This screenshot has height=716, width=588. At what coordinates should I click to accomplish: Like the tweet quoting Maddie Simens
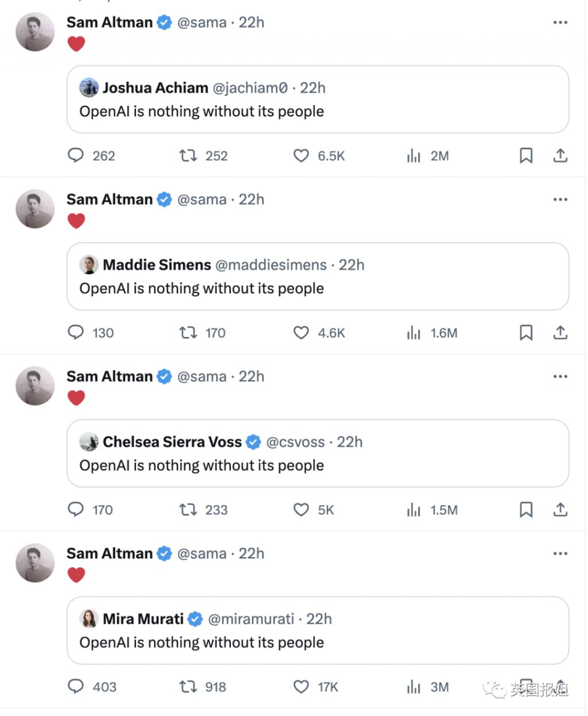click(x=301, y=332)
